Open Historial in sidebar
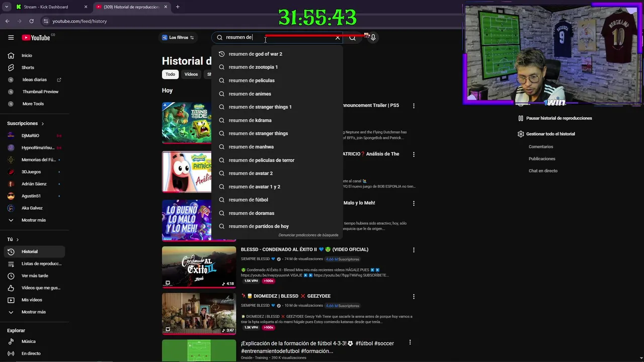 click(x=34, y=251)
